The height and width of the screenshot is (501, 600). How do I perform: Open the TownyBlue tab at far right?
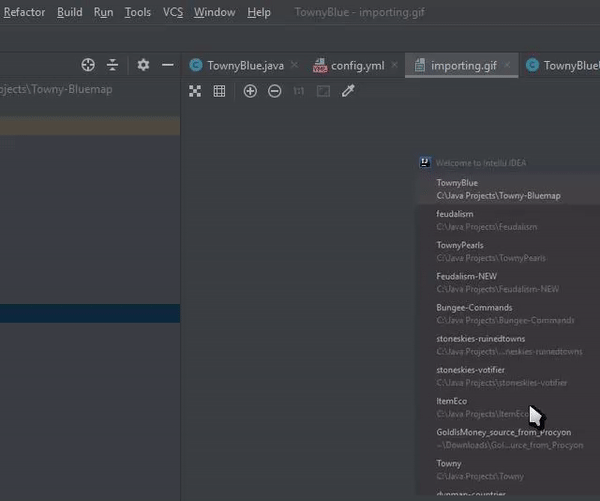click(x=562, y=65)
